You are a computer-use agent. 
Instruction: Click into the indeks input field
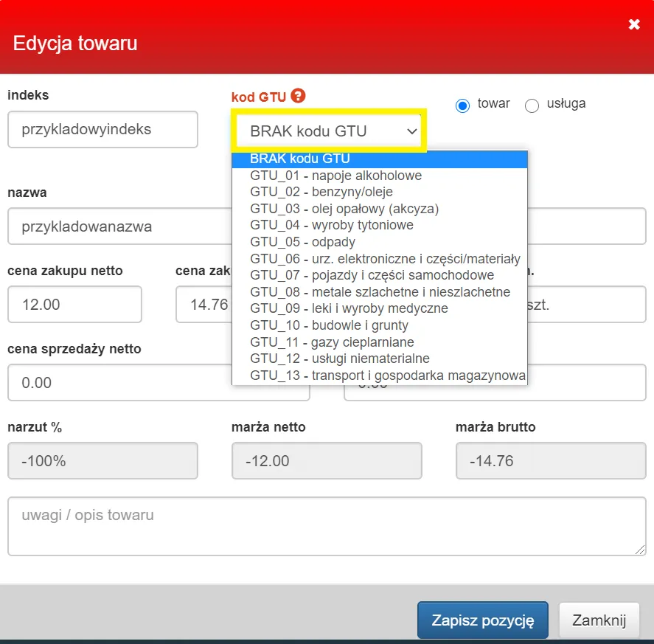coord(102,130)
